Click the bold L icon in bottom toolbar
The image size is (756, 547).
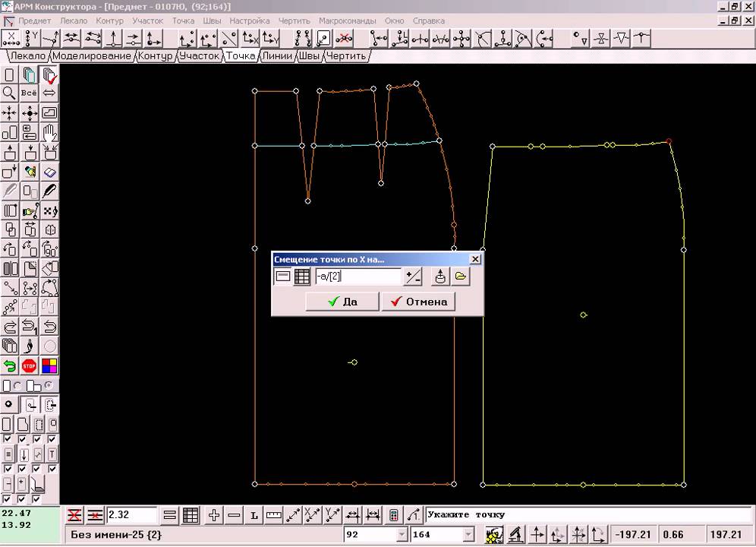point(254,515)
